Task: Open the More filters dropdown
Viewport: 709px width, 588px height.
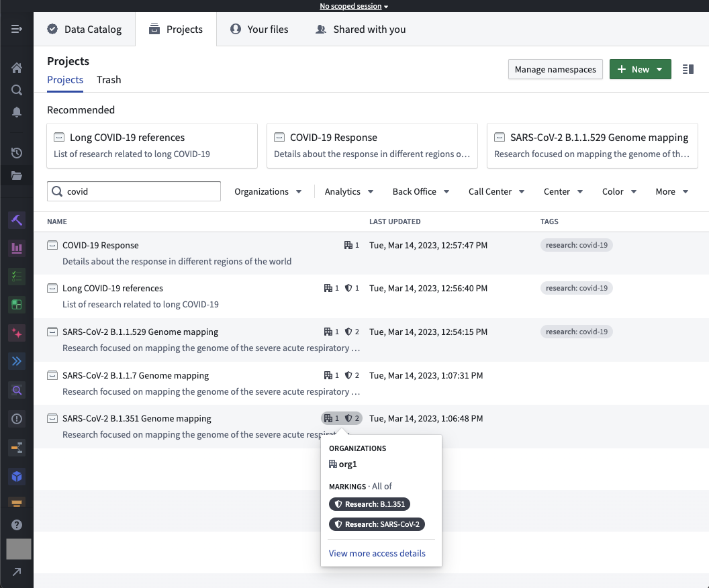Action: tap(671, 191)
